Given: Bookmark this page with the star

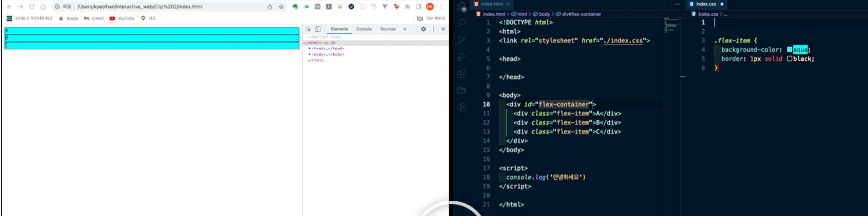Looking at the screenshot, I should [x=281, y=7].
